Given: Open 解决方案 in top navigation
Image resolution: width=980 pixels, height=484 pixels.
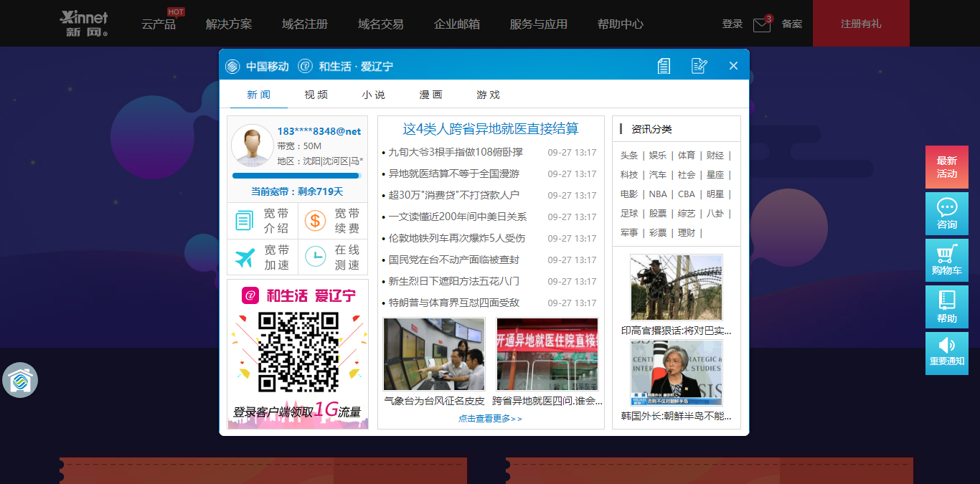Looking at the screenshot, I should click(x=229, y=24).
